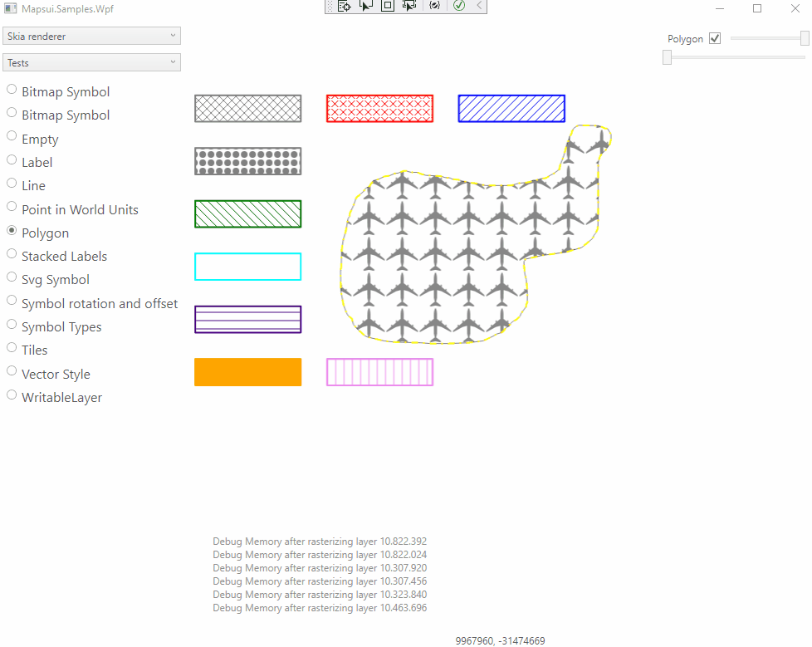Image resolution: width=812 pixels, height=647 pixels.
Task: Collapse the in-app toolbar with the chevron
Action: pos(477,6)
